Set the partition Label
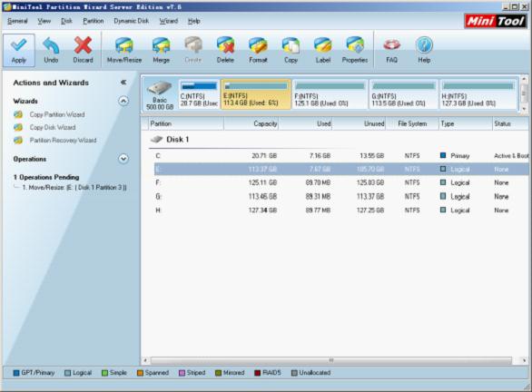 (x=322, y=50)
